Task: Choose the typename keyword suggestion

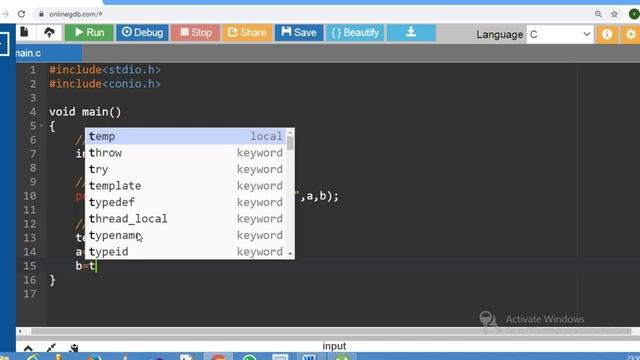Action: coord(186,235)
